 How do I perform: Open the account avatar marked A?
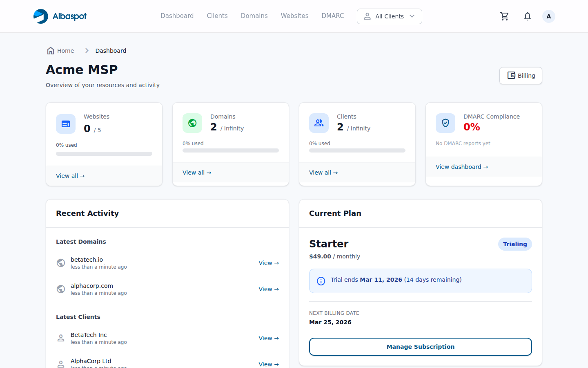click(548, 16)
